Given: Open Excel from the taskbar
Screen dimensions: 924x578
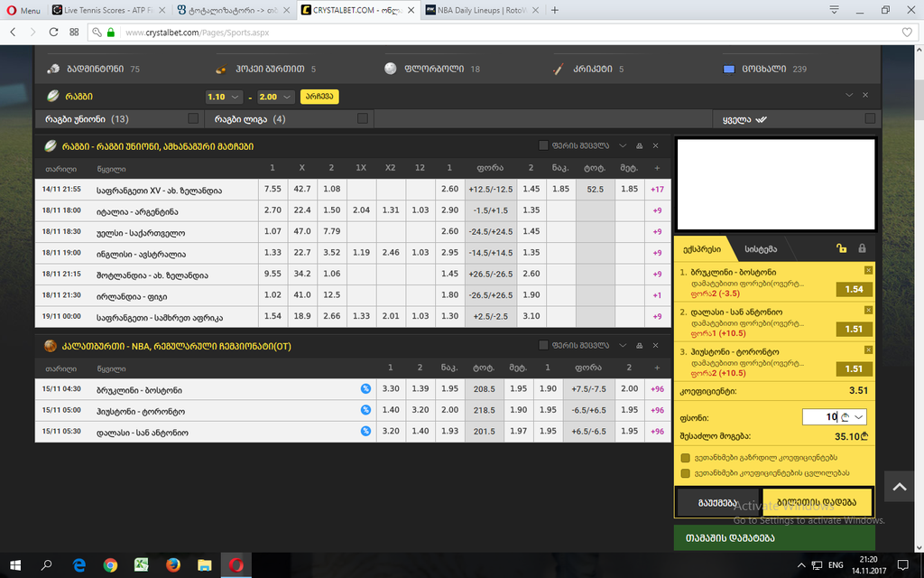Looking at the screenshot, I should pyautogui.click(x=142, y=565).
